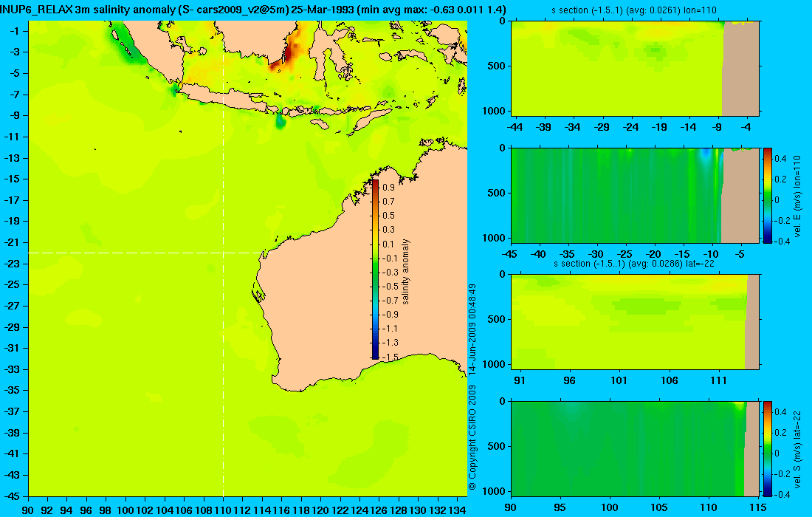
Task: Click the main plot title INUP6_RELAX 3m salinity anomaly
Action: pyautogui.click(x=253, y=10)
